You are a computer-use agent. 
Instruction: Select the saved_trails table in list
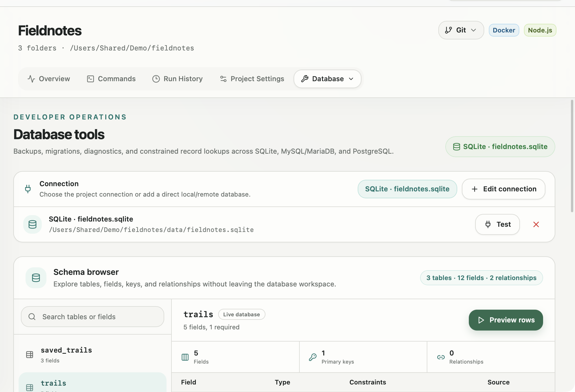pyautogui.click(x=93, y=355)
